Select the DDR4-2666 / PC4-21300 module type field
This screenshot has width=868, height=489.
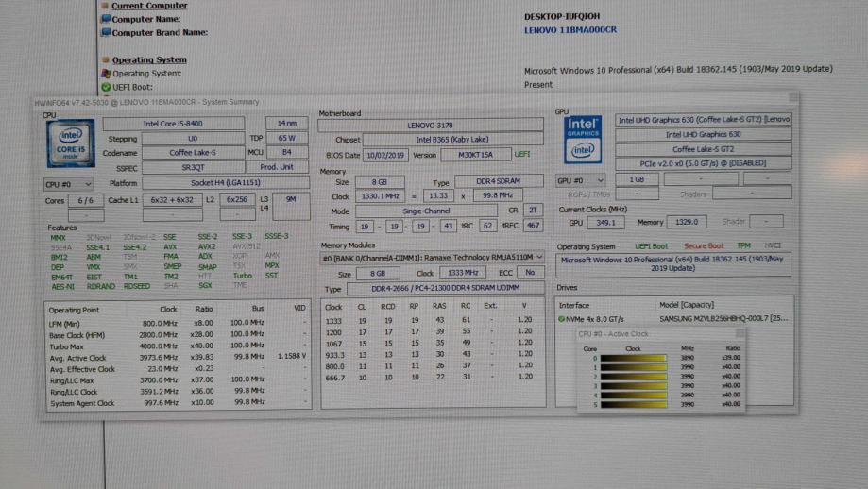(445, 288)
